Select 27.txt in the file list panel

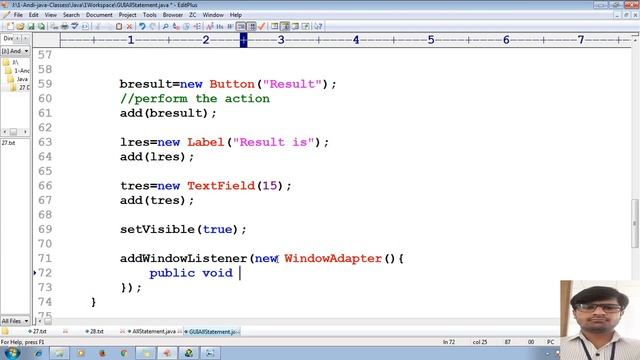tap(8, 143)
